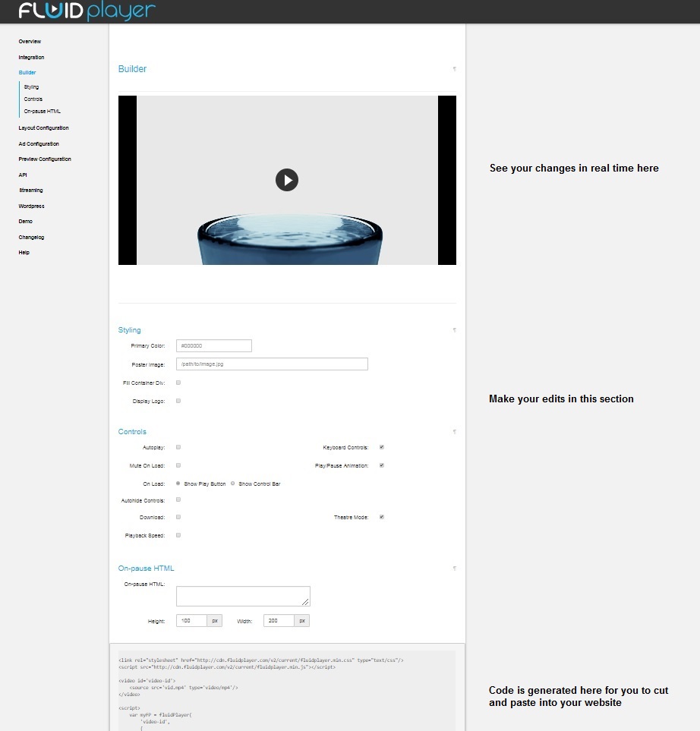Screen dimensions: 700x731
Task: Click the generated code block
Action: click(287, 691)
